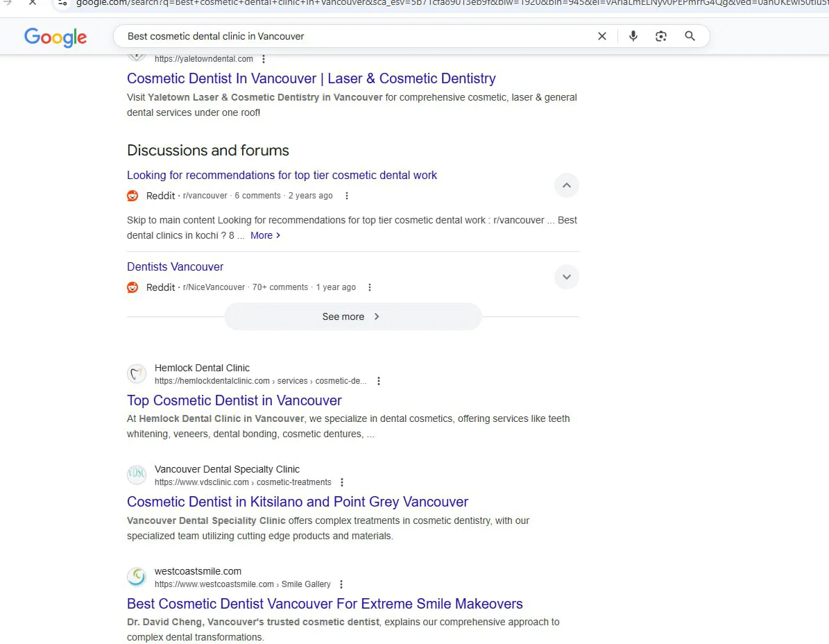
Task: Click r/NiceVancouver subreddit label
Action: point(214,287)
